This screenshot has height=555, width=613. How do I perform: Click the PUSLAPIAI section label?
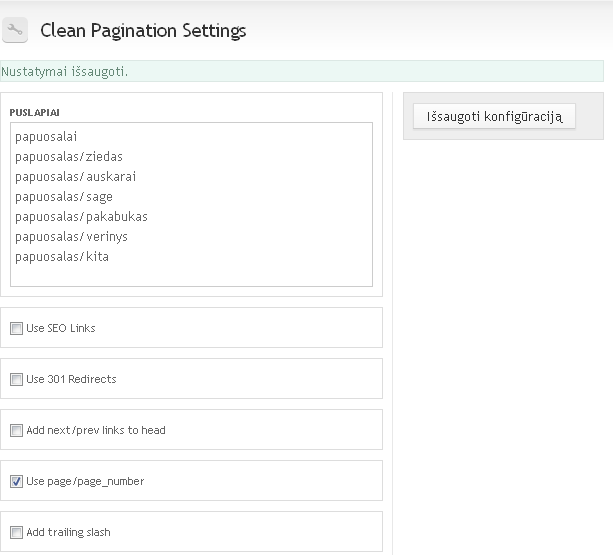34,113
